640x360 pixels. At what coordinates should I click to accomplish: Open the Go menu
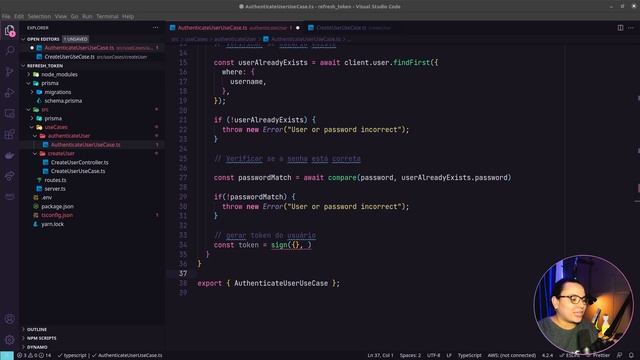coord(74,16)
